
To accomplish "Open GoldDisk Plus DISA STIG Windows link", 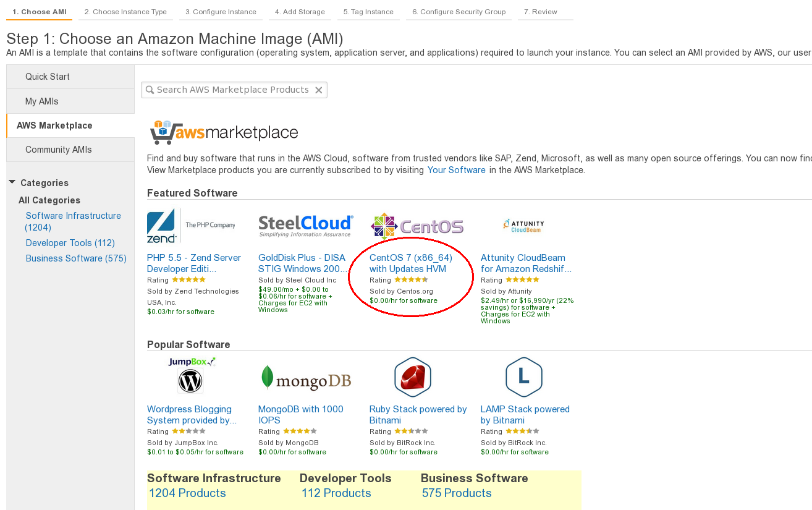I will tap(302, 263).
